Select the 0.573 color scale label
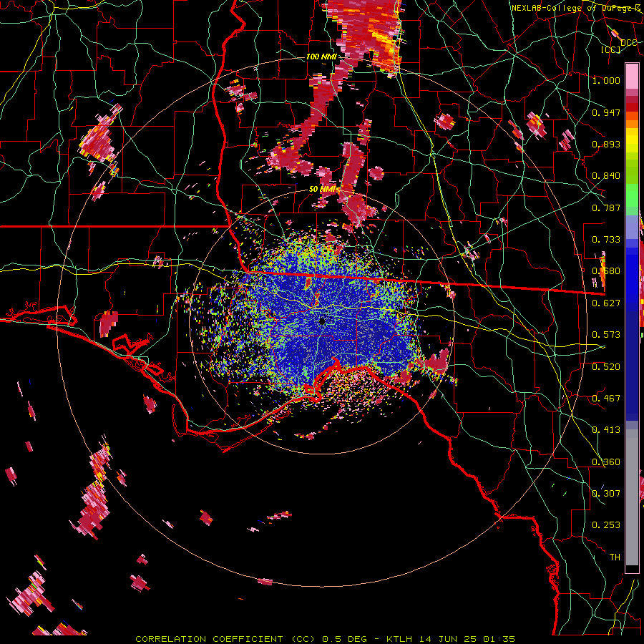 tap(606, 335)
